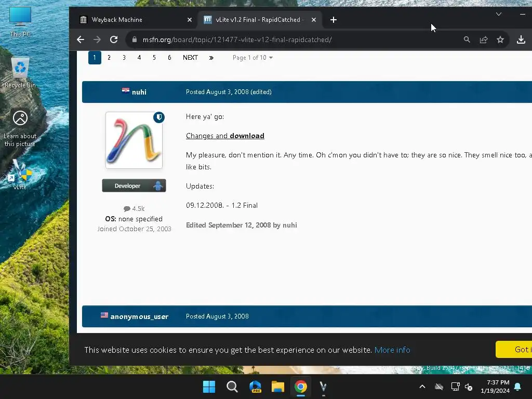Viewport: 532px width, 399px height.
Task: Go to page 3 of the topic
Action: pyautogui.click(x=124, y=58)
